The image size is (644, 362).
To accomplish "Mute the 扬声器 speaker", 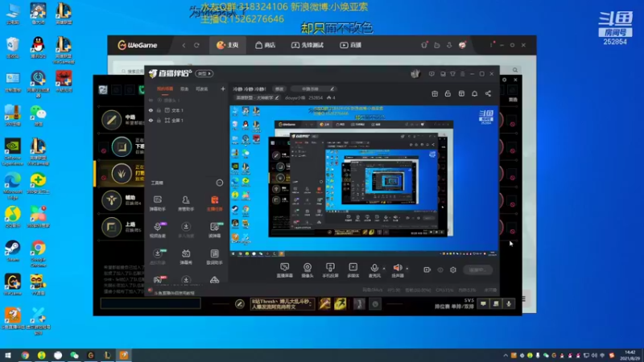I will 397,270.
